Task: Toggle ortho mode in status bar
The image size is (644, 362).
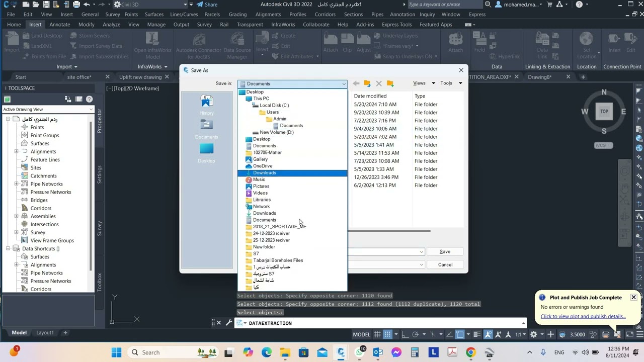Action: coord(406,334)
